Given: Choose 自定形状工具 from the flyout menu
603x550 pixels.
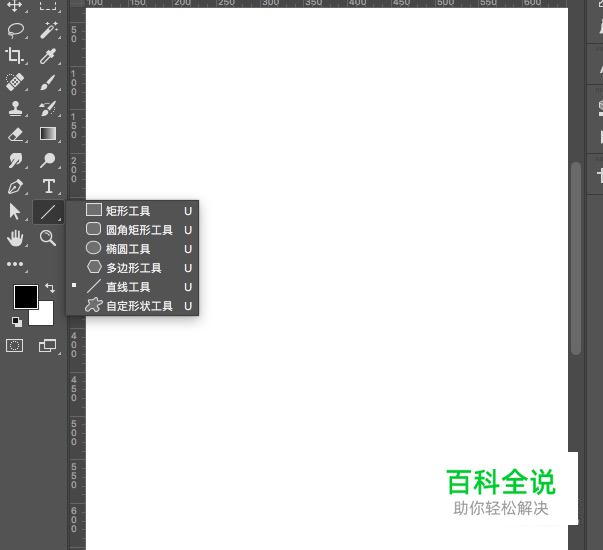Looking at the screenshot, I should click(x=133, y=306).
